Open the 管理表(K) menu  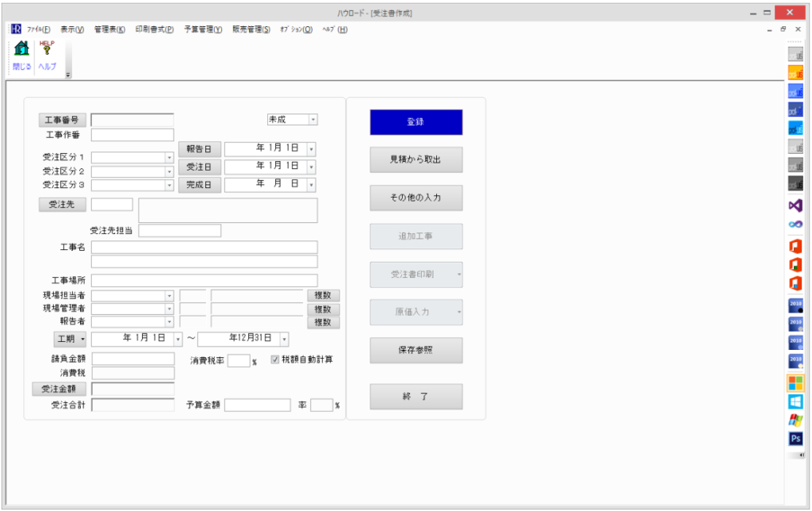pyautogui.click(x=109, y=29)
